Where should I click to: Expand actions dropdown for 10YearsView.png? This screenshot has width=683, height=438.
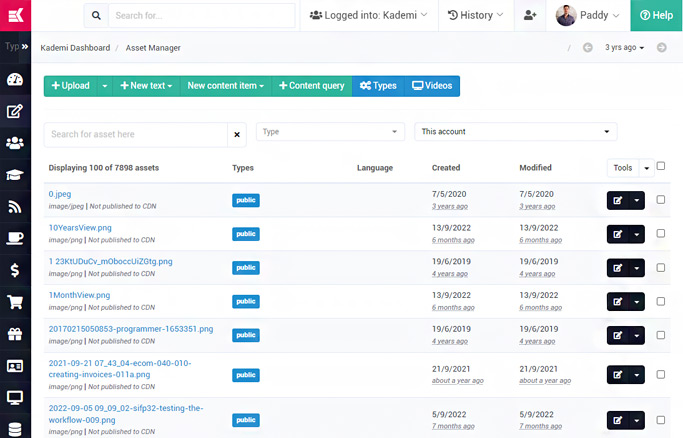pos(637,235)
